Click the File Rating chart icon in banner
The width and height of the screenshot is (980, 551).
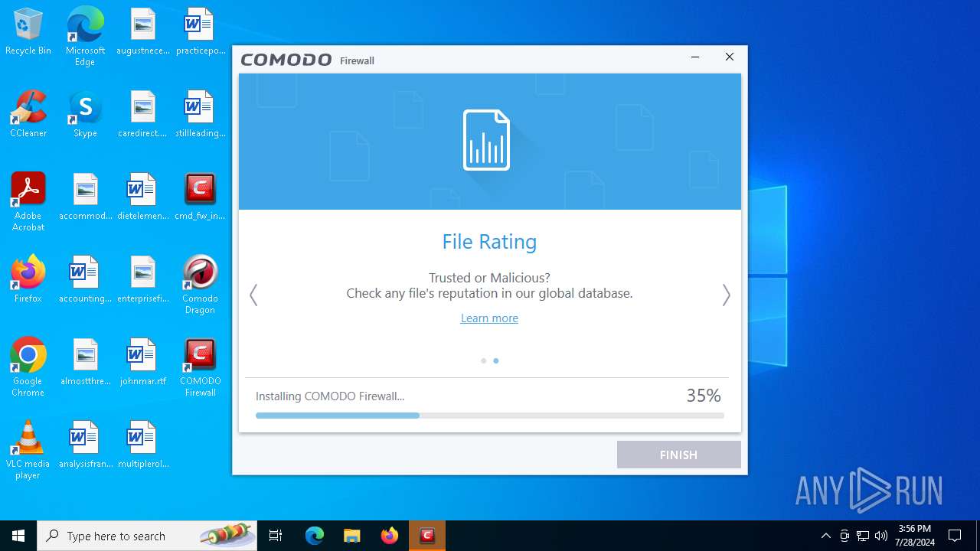click(486, 140)
